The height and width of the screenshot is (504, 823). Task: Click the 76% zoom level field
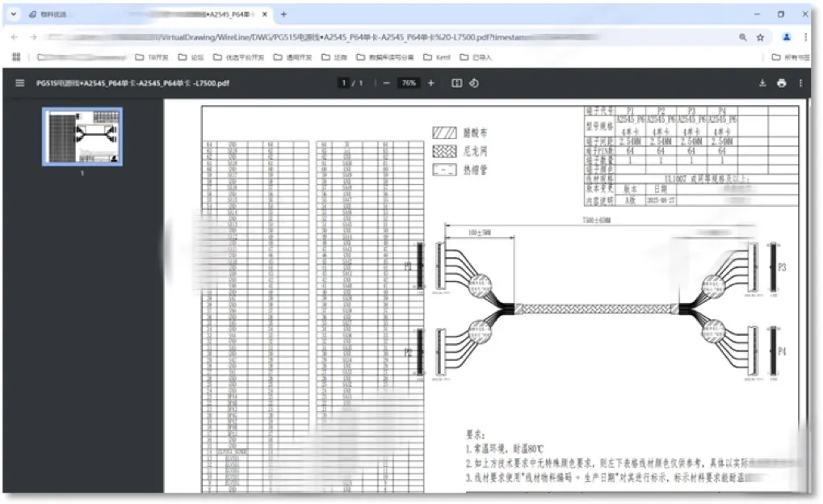click(x=409, y=83)
